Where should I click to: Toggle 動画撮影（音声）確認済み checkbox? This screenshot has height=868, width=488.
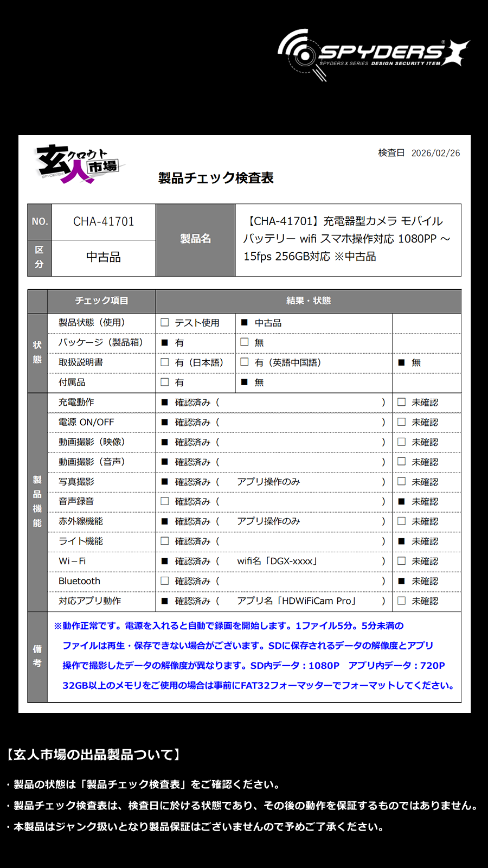click(165, 462)
